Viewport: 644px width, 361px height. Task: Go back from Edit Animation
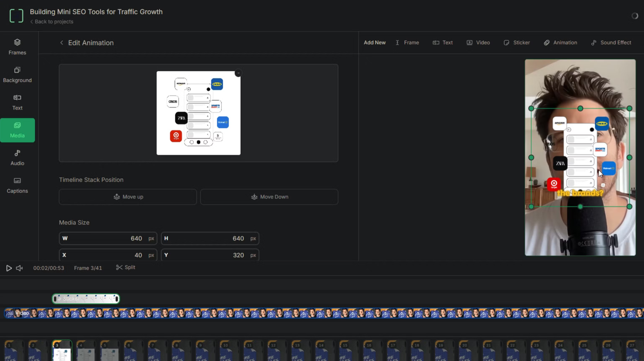click(62, 43)
